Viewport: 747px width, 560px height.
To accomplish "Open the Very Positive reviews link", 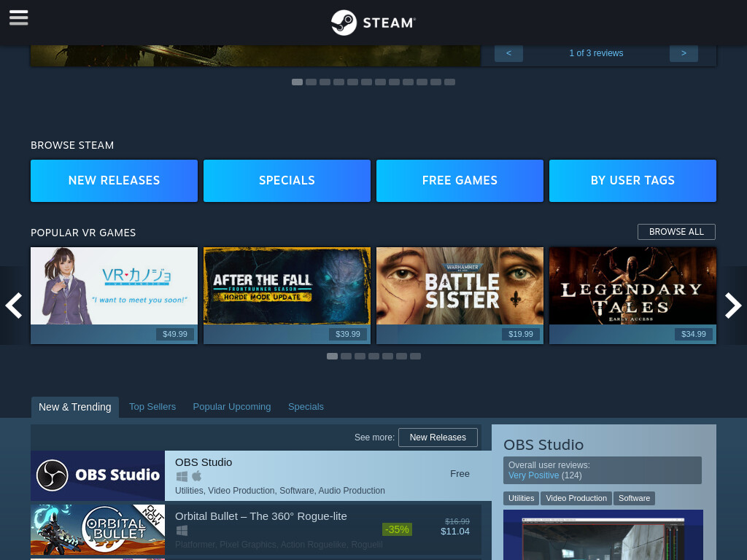I will pos(533,475).
